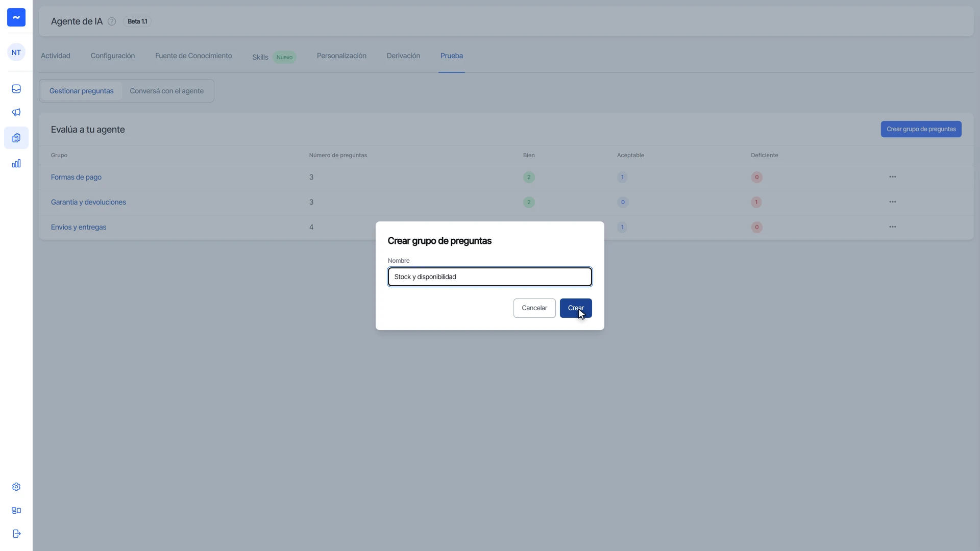The image size is (980, 551).
Task: Click the Bien badge for Formas de pago
Action: pos(529,178)
